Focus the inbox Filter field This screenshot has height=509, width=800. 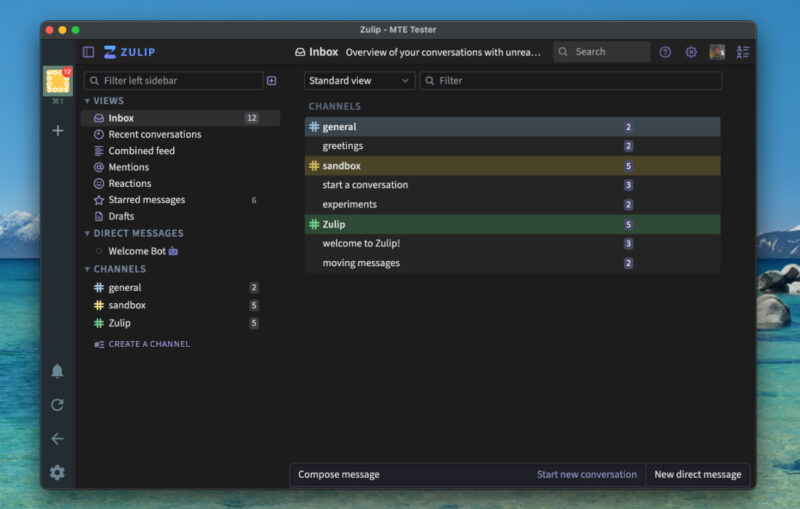570,81
